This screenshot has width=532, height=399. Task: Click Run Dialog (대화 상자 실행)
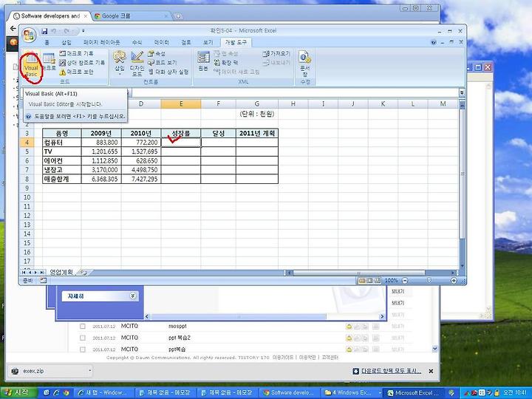point(168,72)
